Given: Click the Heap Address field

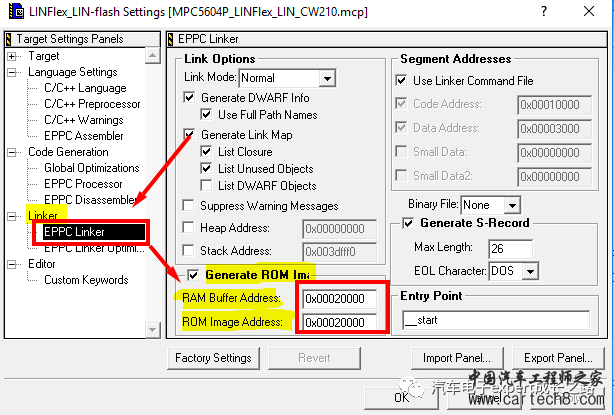Looking at the screenshot, I should (340, 229).
